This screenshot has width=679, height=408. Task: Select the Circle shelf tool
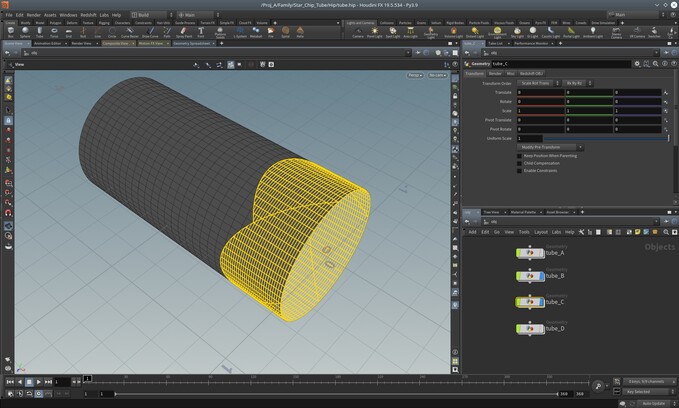[112, 32]
